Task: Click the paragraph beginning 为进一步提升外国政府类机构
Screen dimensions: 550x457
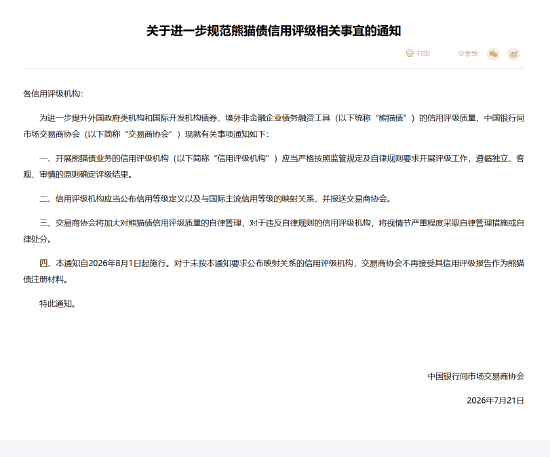Action: pyautogui.click(x=274, y=126)
